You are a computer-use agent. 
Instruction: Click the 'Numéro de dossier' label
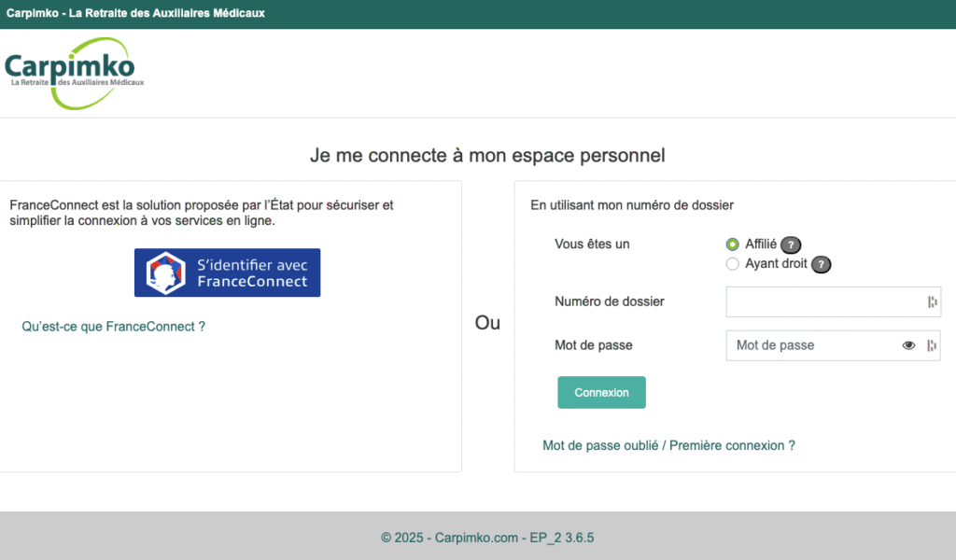click(609, 301)
